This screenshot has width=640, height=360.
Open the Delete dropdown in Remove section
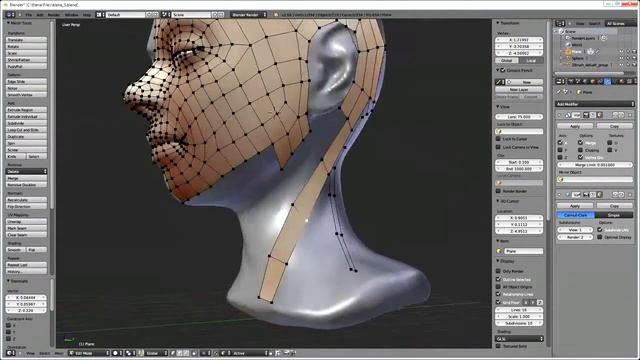tap(27, 171)
